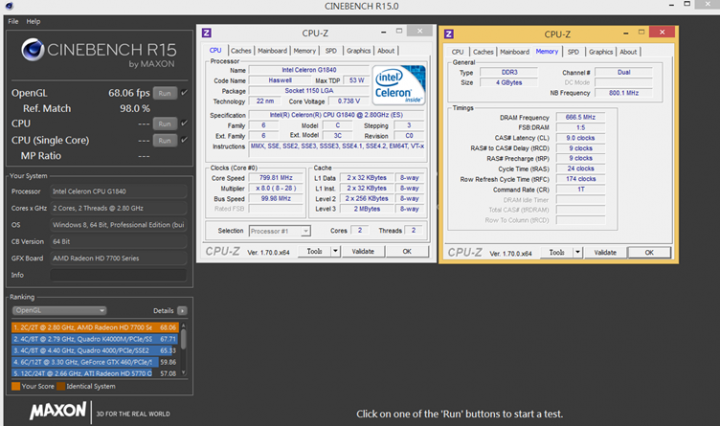The width and height of the screenshot is (720, 426).
Task: Select Graphics tab in the second CPU-Z window
Action: (x=601, y=52)
